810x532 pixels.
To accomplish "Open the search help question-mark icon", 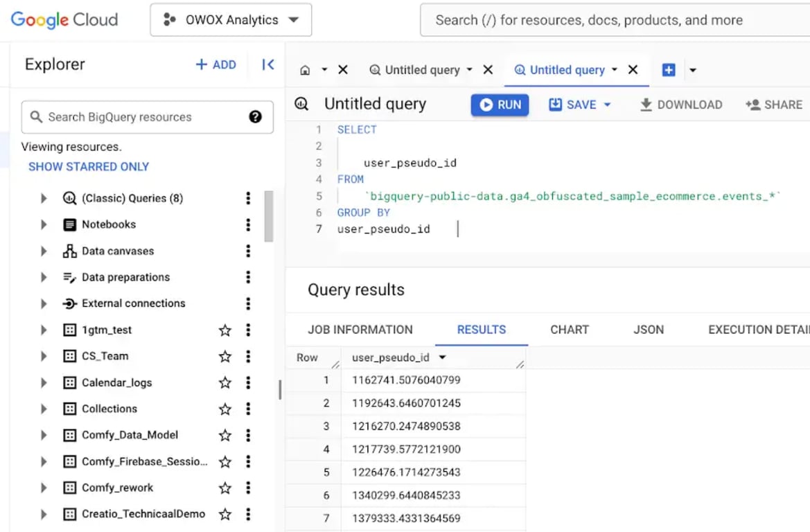I will tap(255, 117).
